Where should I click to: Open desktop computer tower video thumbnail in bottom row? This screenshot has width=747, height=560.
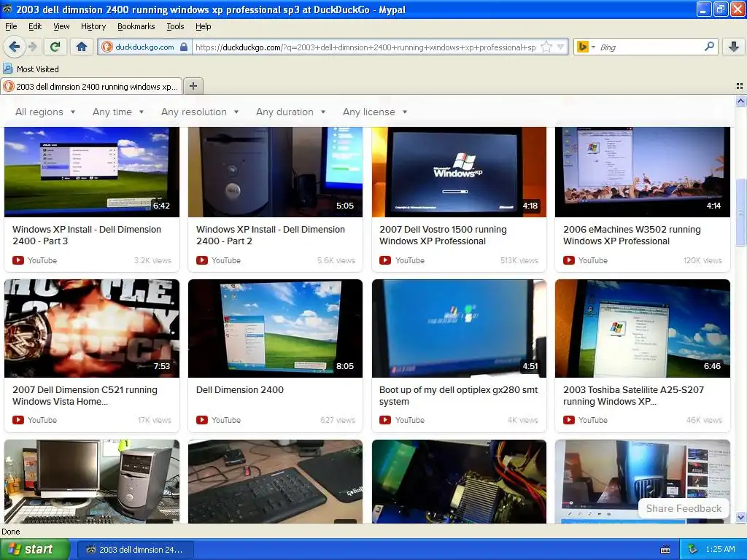92,482
